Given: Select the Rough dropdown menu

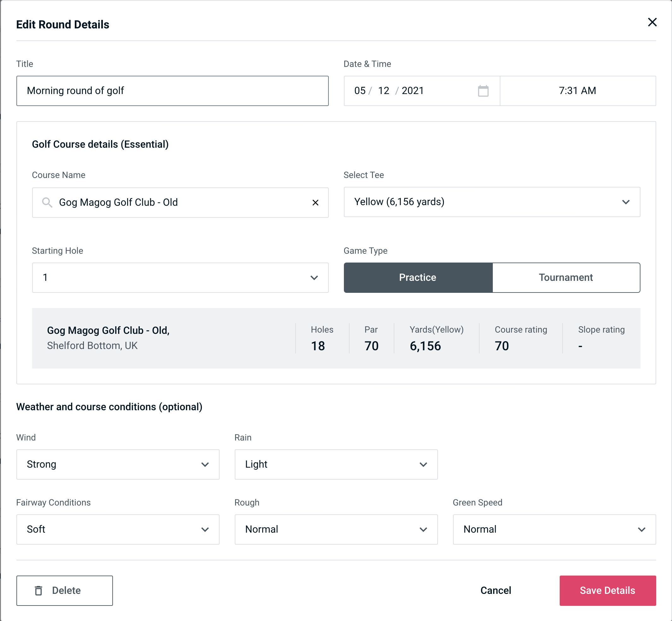Looking at the screenshot, I should (x=335, y=529).
